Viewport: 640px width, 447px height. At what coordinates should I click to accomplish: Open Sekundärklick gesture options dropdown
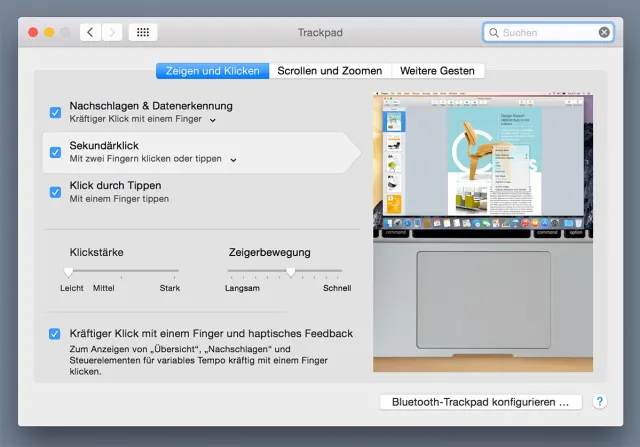coord(233,160)
